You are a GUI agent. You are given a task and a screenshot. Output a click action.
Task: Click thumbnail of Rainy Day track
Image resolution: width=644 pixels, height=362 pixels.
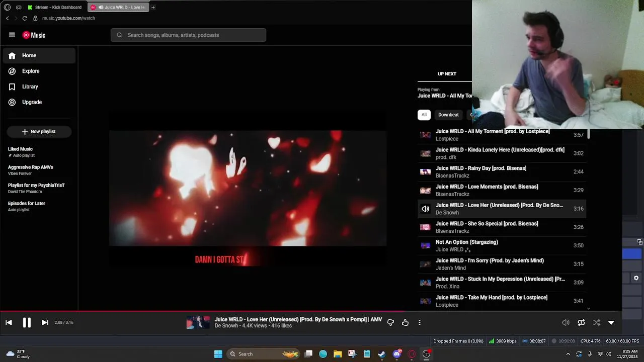click(426, 172)
